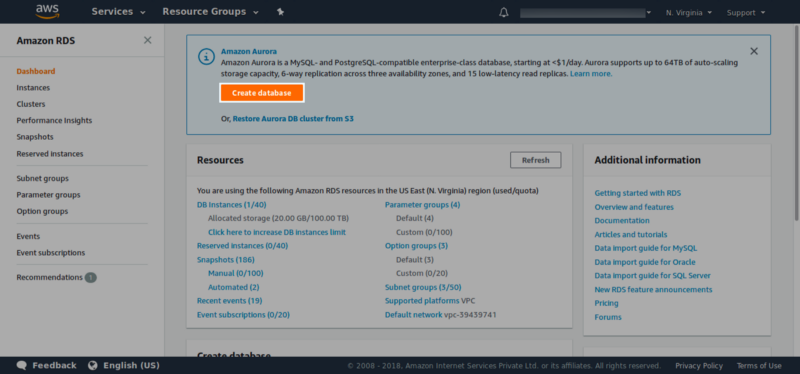Open Data import guide for MySQL
This screenshot has height=374, width=800.
(645, 248)
